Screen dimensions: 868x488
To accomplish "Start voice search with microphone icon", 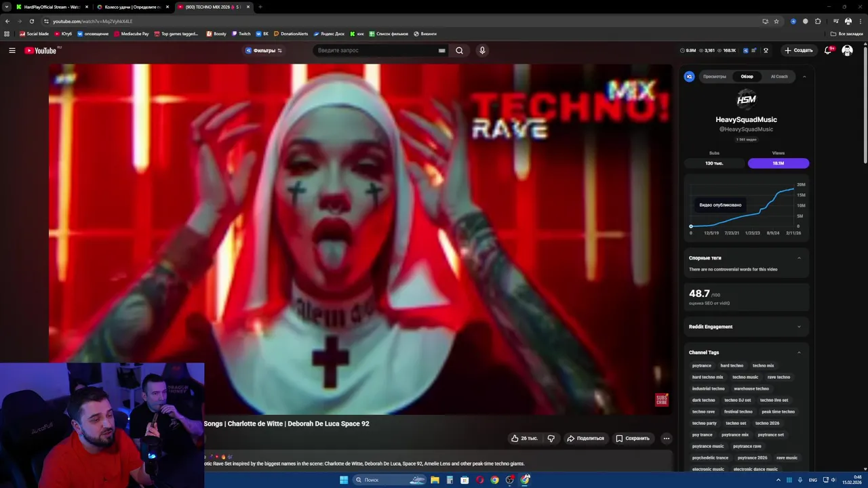I will (482, 50).
